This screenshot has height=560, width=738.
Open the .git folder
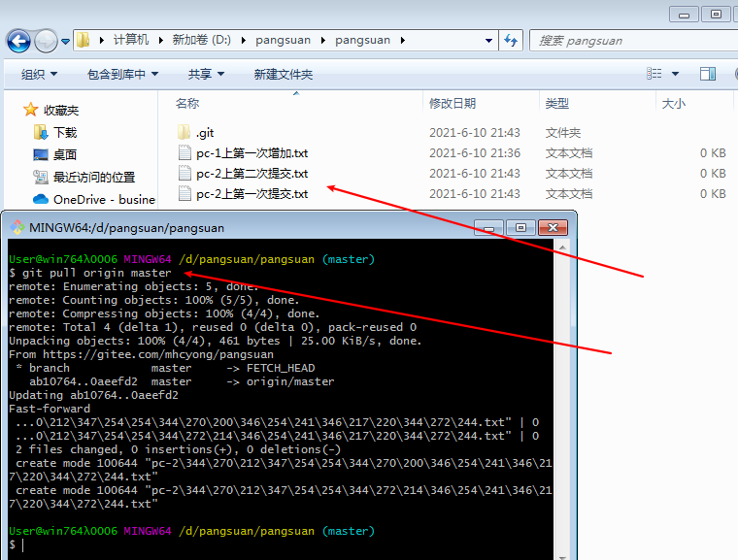[x=205, y=132]
